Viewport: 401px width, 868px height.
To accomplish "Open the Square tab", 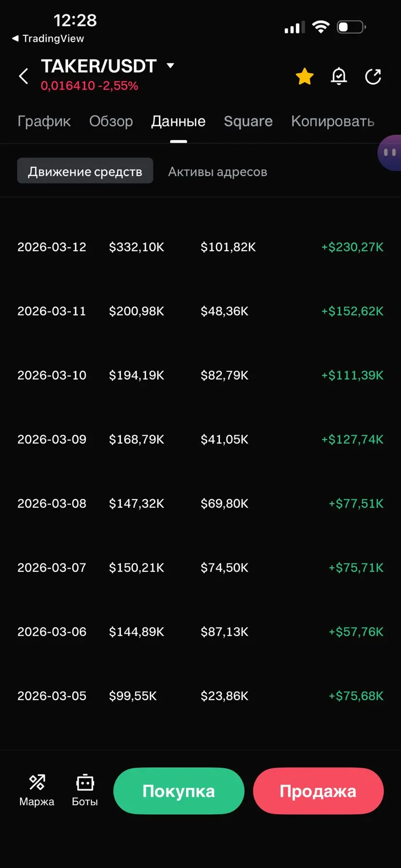I will pos(248,122).
